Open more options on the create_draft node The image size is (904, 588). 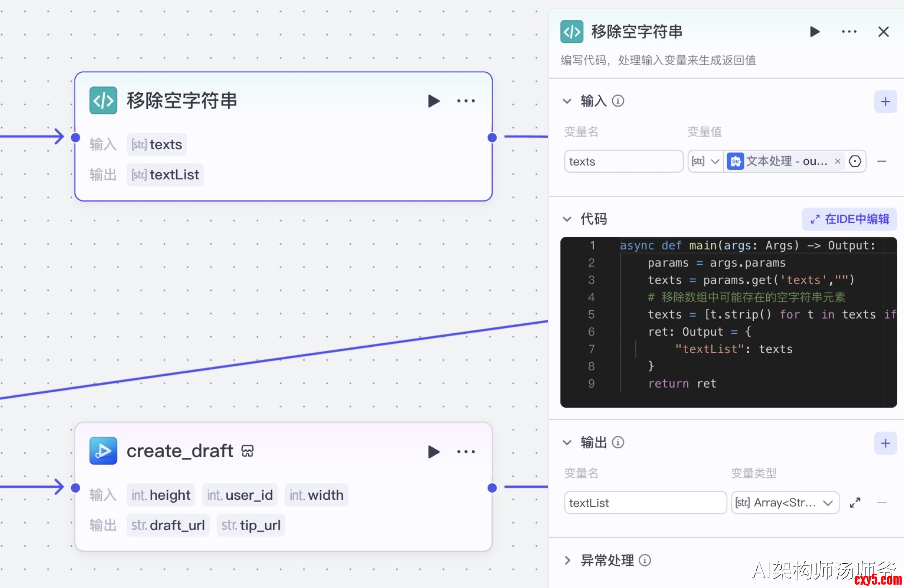coord(466,452)
